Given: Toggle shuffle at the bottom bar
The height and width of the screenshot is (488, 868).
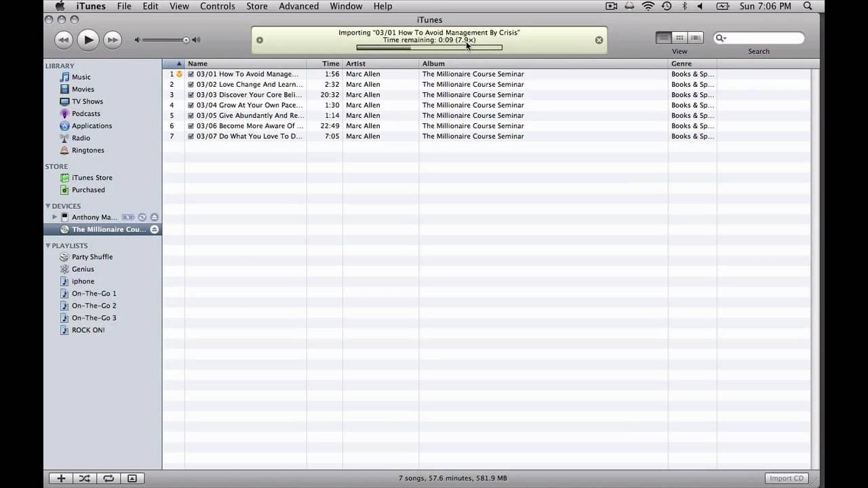Looking at the screenshot, I should (84, 479).
